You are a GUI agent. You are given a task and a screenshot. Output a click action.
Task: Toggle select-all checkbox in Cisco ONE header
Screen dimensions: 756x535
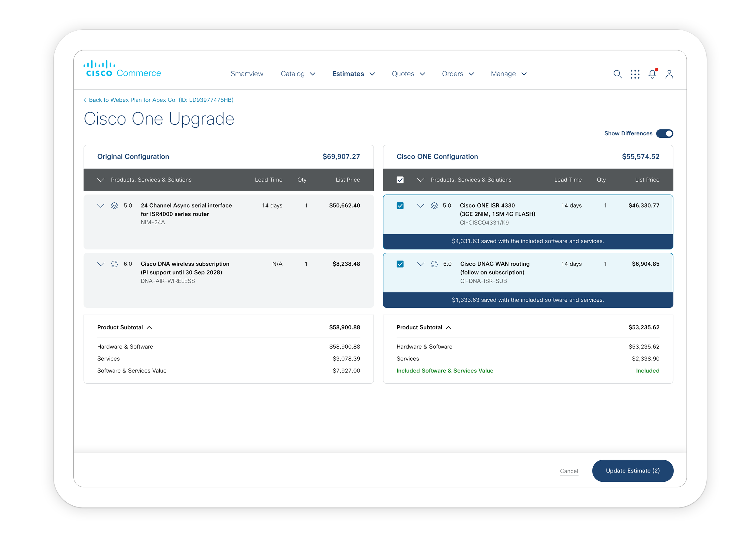coord(400,180)
